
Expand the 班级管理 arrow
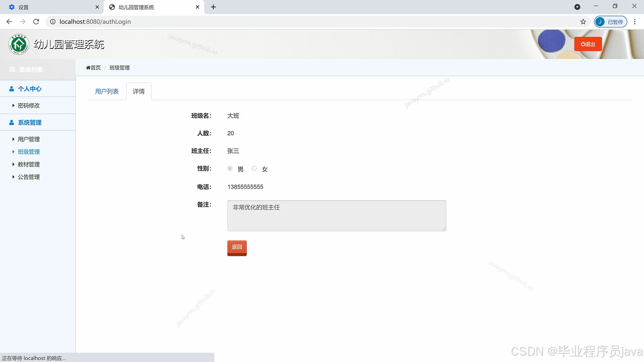click(x=13, y=152)
